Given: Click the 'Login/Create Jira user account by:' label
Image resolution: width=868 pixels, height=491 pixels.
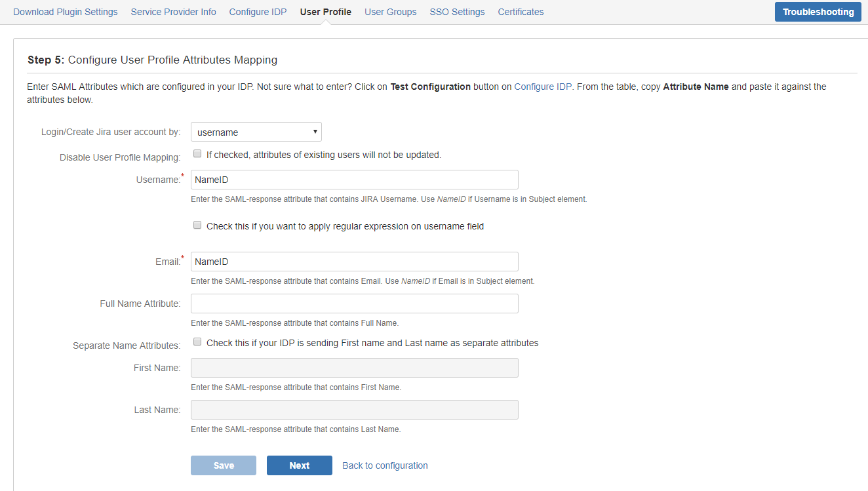Looking at the screenshot, I should [111, 132].
